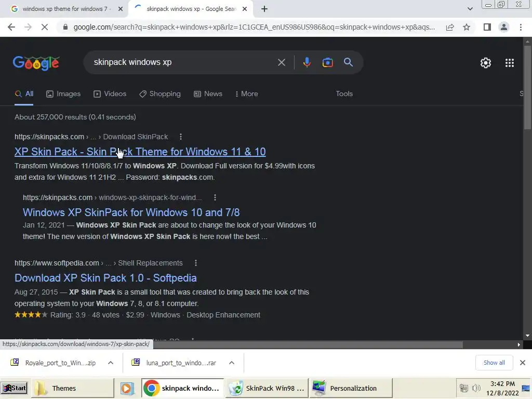Click the https://www.softpedia.com breadcrumb

tap(57, 263)
